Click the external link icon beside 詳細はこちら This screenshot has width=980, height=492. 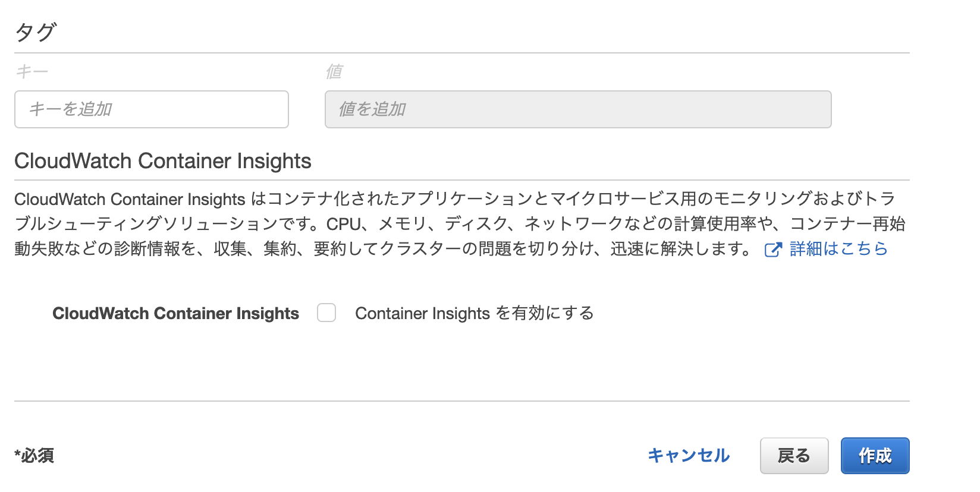coord(773,250)
